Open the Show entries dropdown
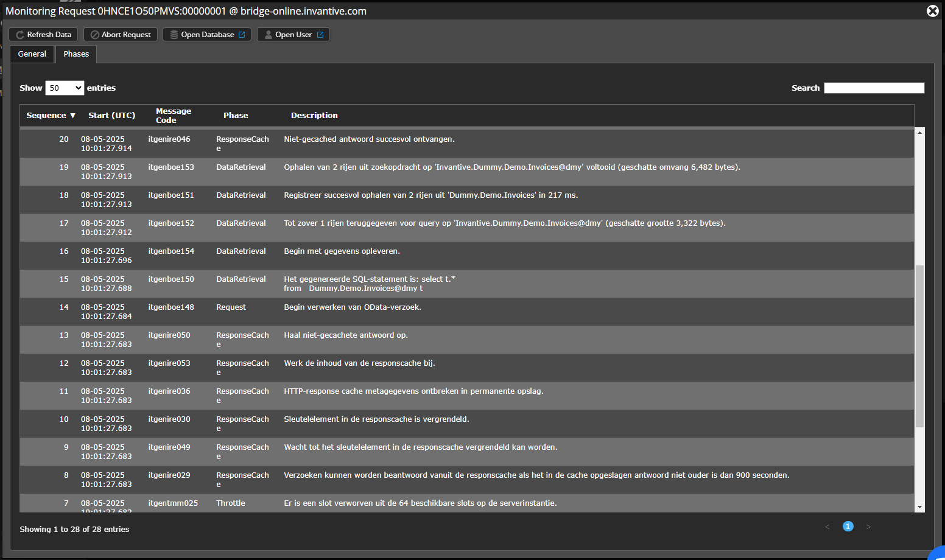945x560 pixels. pyautogui.click(x=65, y=88)
